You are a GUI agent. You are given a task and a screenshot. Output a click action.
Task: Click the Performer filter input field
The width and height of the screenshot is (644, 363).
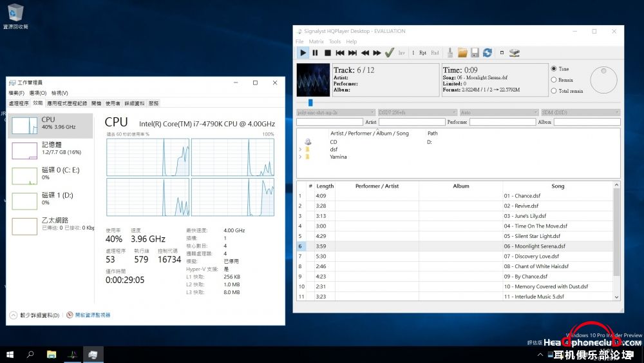(x=503, y=122)
